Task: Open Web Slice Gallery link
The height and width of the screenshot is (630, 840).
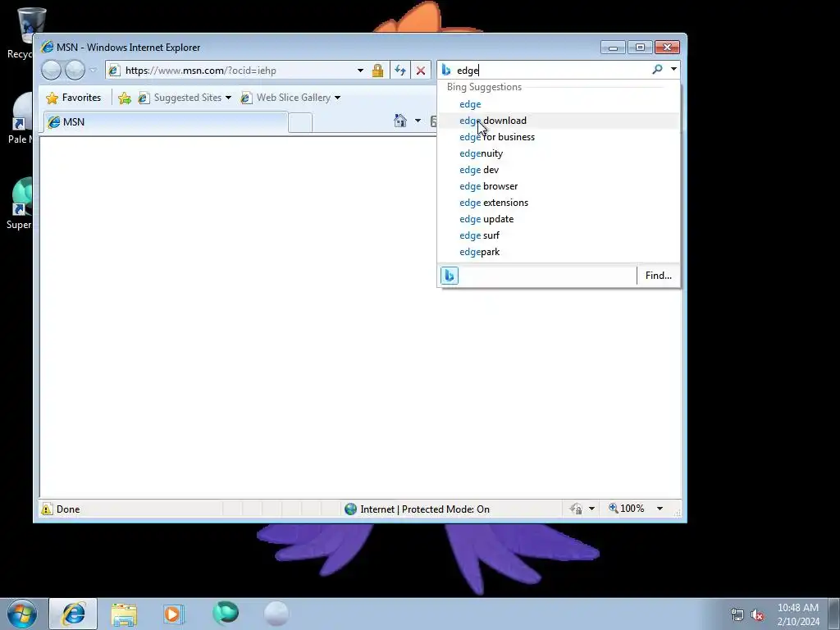Action: pos(285,98)
